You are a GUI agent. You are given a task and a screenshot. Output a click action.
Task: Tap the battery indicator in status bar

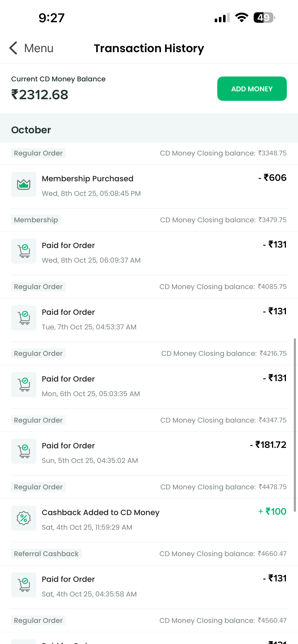click(x=264, y=18)
